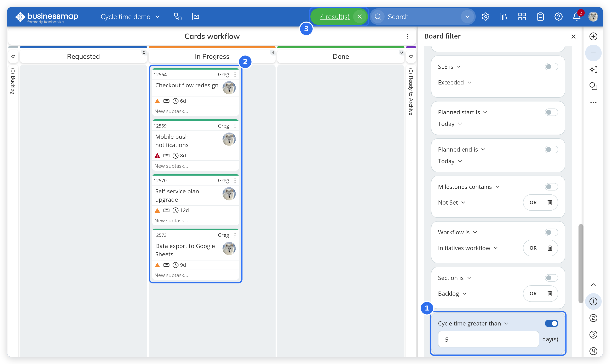Enable the Workflow is filter toggle
The height and width of the screenshot is (364, 610).
pyautogui.click(x=551, y=233)
